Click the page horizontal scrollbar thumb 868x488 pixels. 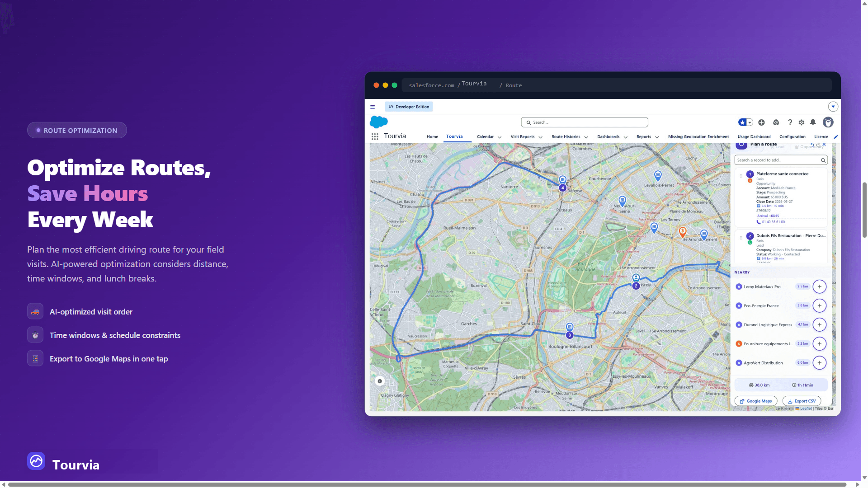(427, 484)
